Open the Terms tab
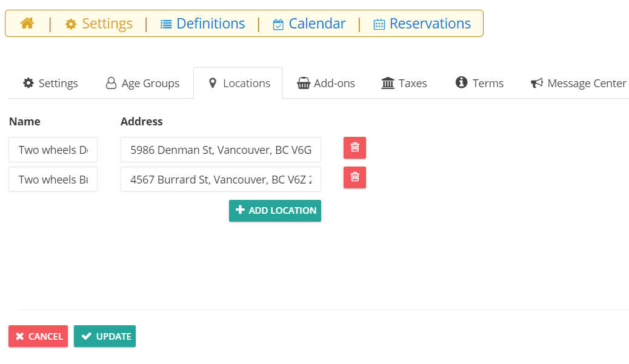The image size is (629, 364). click(x=479, y=84)
